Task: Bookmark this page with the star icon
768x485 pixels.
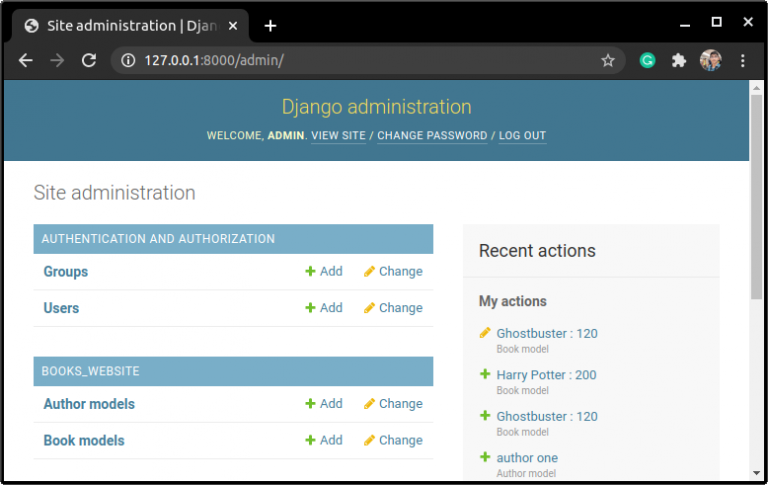Action: pos(608,60)
